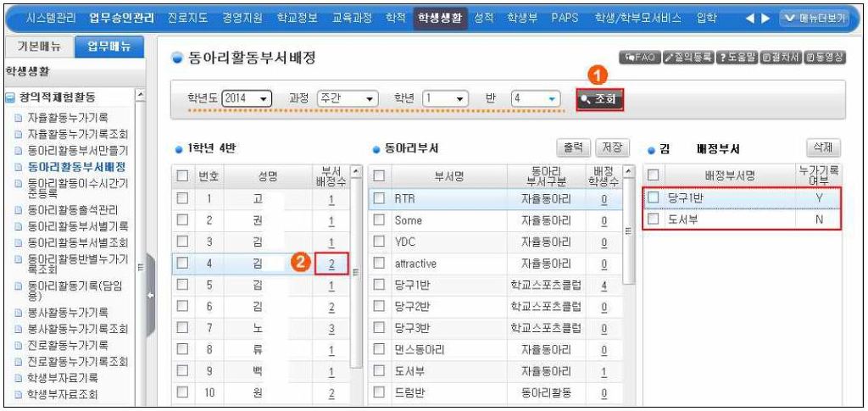
Task: Click assignment count link for student 4
Action: point(331,264)
